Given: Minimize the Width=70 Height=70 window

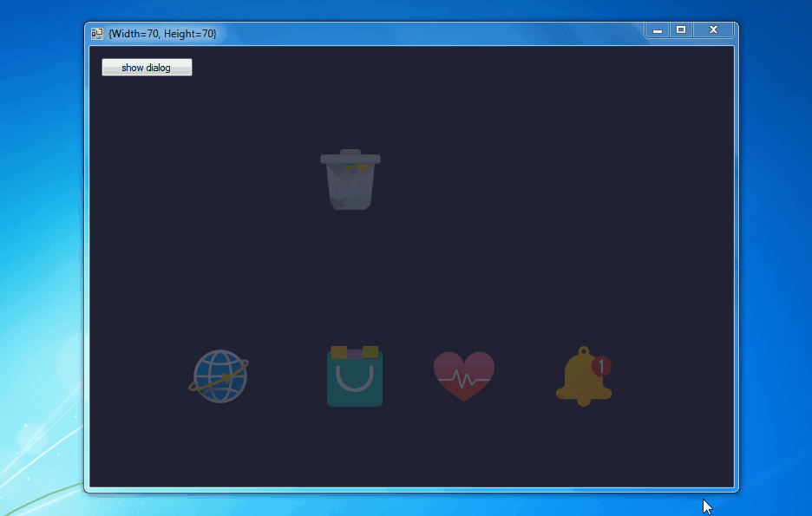Looking at the screenshot, I should [658, 30].
